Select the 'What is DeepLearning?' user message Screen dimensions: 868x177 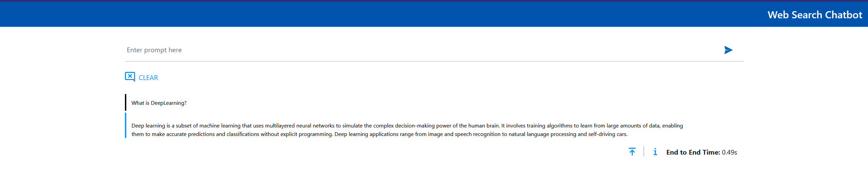coord(159,103)
